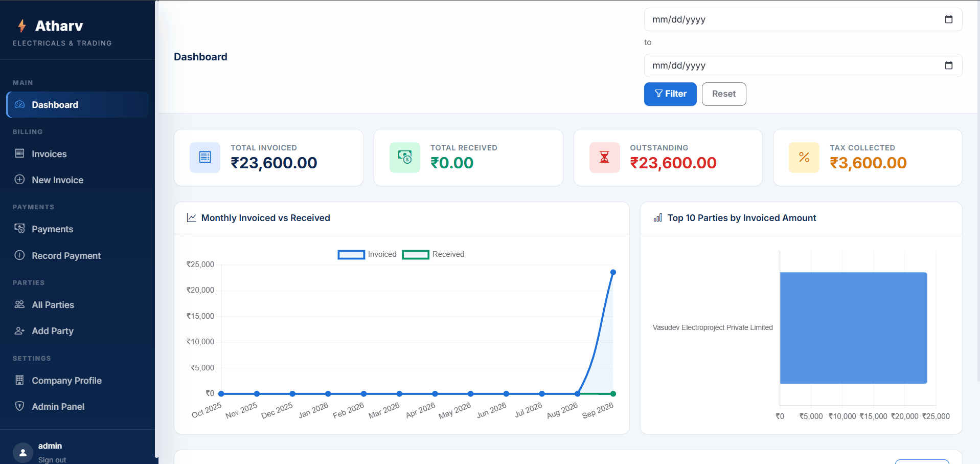Click the New Invoice plus-circle icon

(19, 180)
